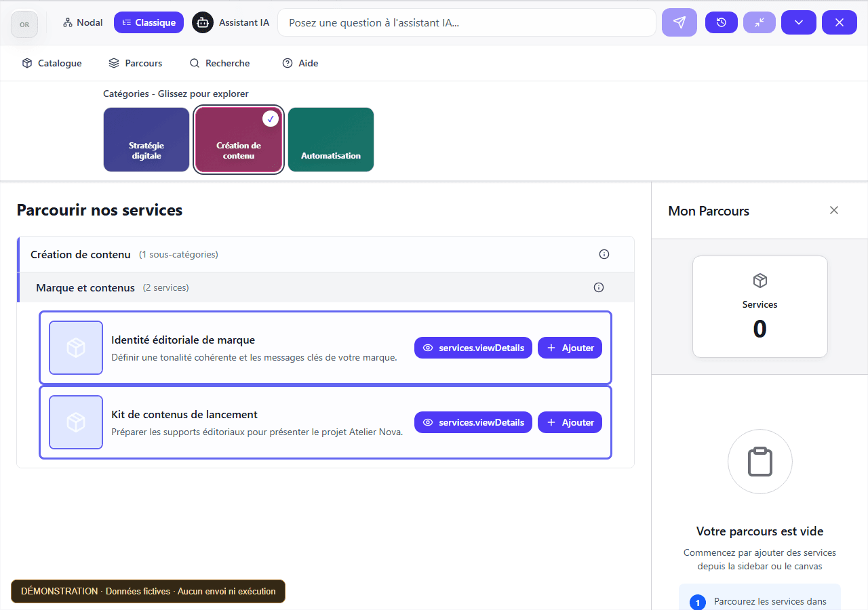Click the minimize arrows button in header
Image resolution: width=868 pixels, height=610 pixels.
click(x=759, y=22)
